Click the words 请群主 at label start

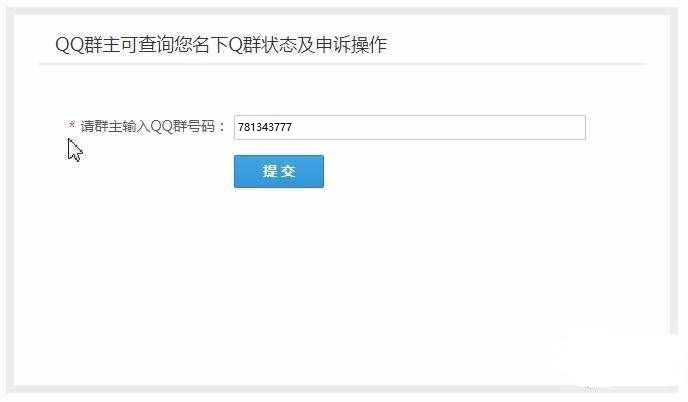[x=101, y=126]
